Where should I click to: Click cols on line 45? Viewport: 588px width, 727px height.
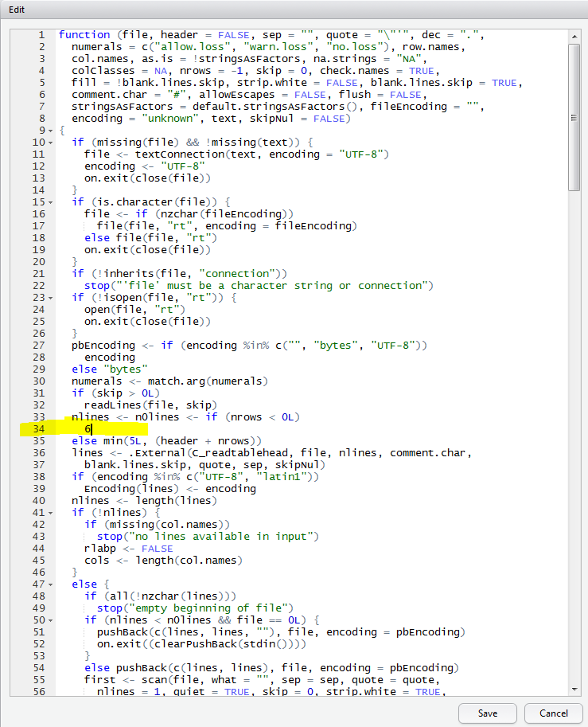tap(97, 561)
